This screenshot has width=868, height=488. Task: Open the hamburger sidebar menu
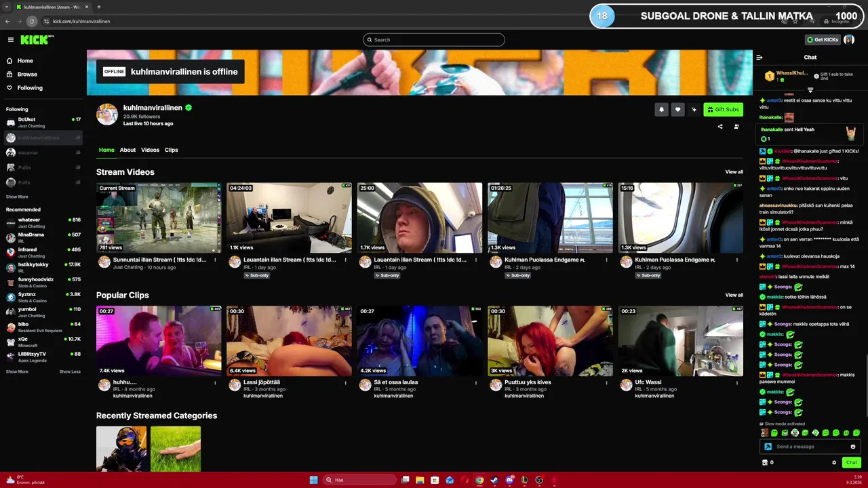(10, 40)
